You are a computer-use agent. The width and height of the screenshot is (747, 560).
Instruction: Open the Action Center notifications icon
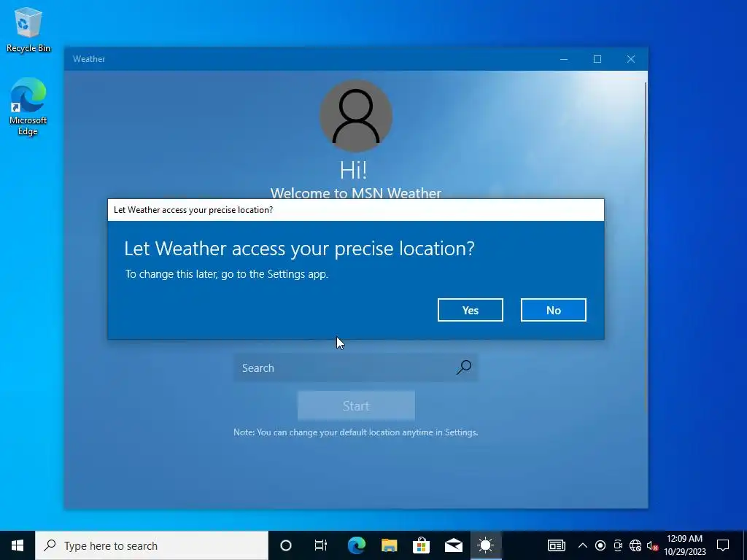[723, 545]
